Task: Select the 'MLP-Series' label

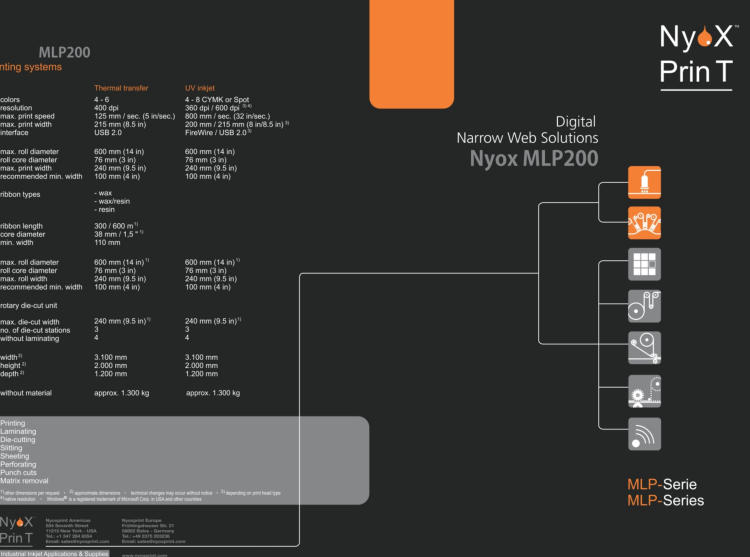Action: pos(666,501)
